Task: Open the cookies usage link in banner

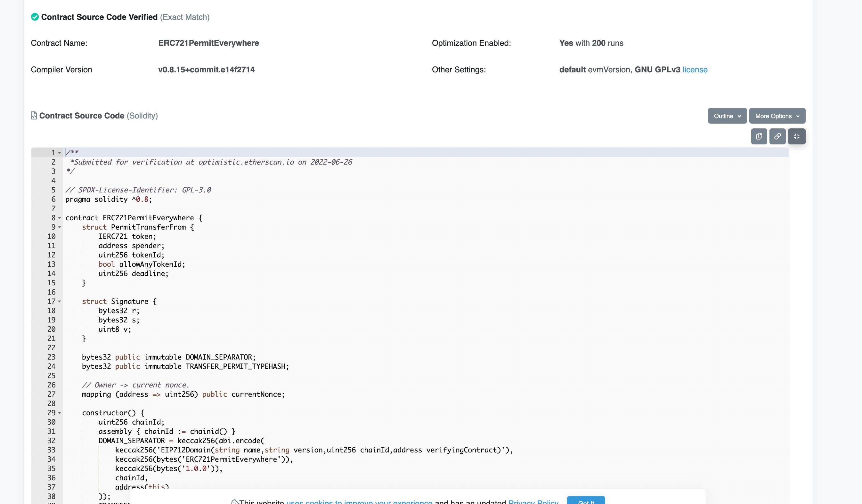Action: coord(359,502)
